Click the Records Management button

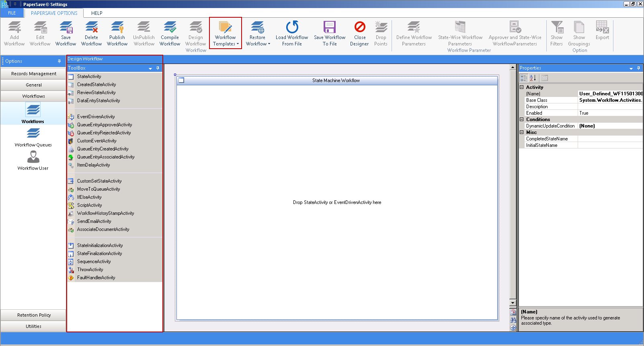(x=33, y=74)
